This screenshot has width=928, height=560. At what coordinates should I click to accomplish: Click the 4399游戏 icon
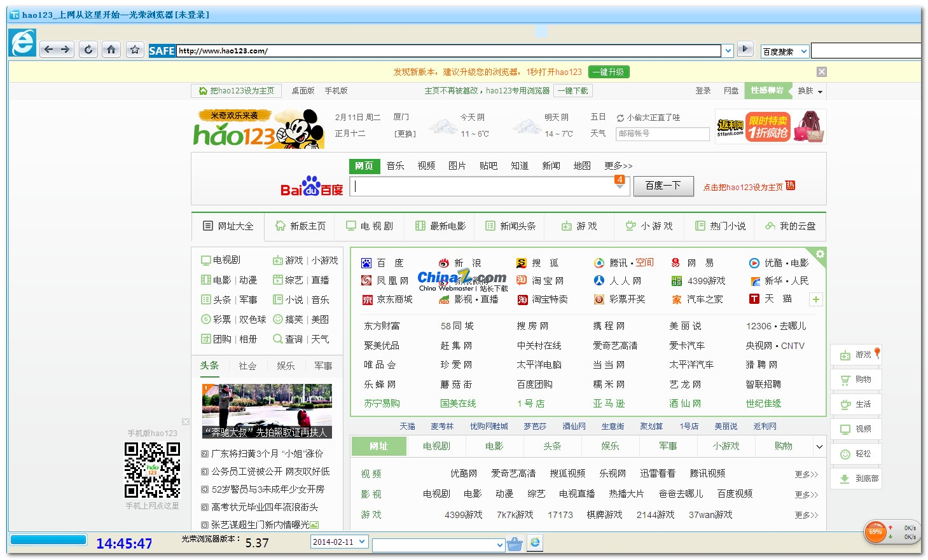click(x=677, y=281)
